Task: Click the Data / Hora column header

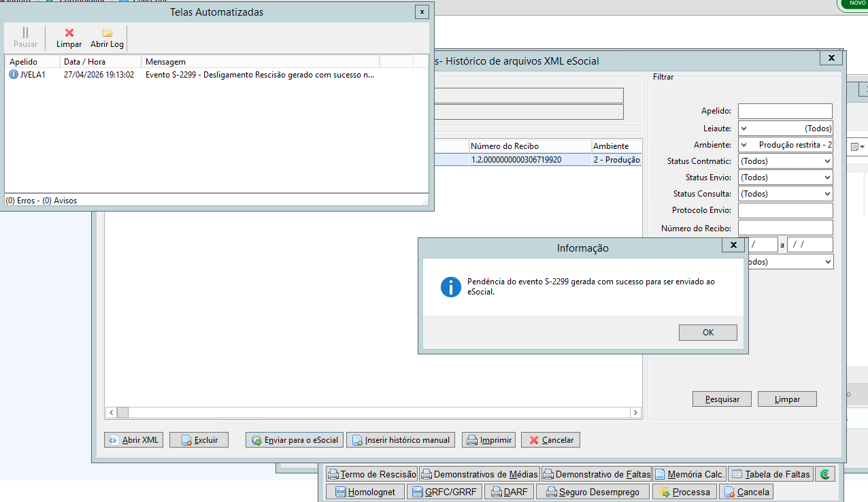Action: [x=101, y=62]
